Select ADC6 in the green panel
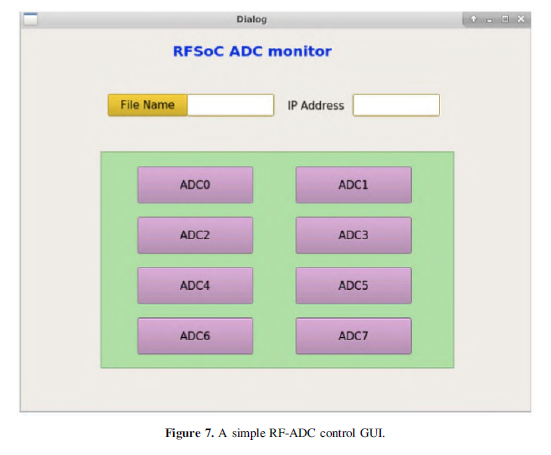Screen dimensions: 551x455 (x=195, y=336)
